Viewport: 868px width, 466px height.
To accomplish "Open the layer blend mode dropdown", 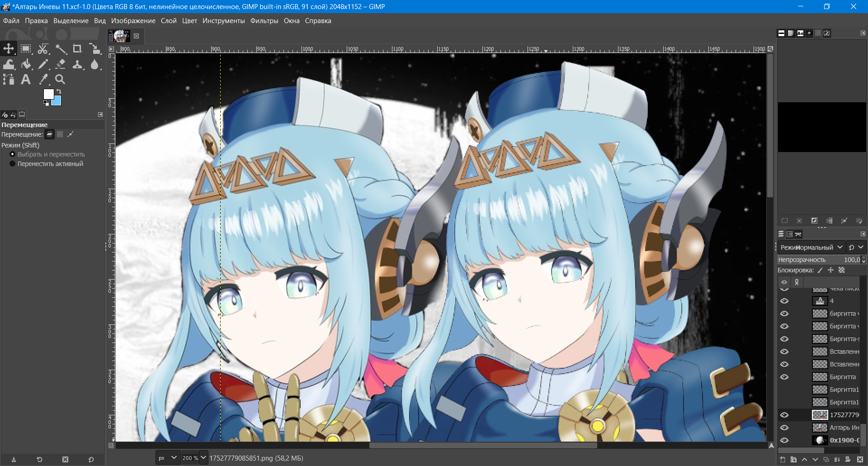I will tap(811, 247).
